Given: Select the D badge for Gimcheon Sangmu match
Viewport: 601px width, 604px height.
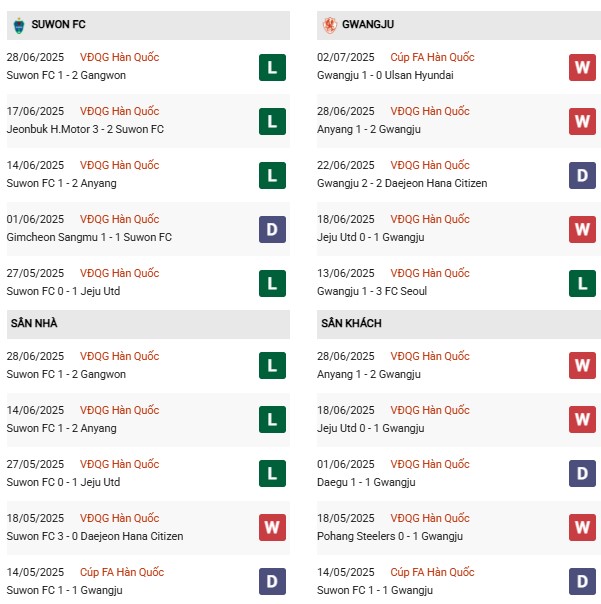Looking at the screenshot, I should click(x=272, y=230).
